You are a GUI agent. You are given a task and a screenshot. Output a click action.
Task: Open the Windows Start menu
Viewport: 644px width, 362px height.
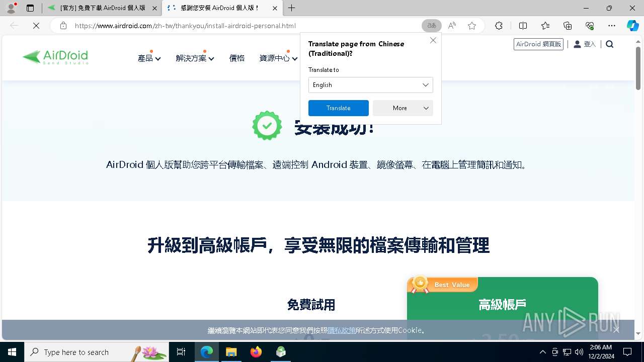tap(12, 352)
